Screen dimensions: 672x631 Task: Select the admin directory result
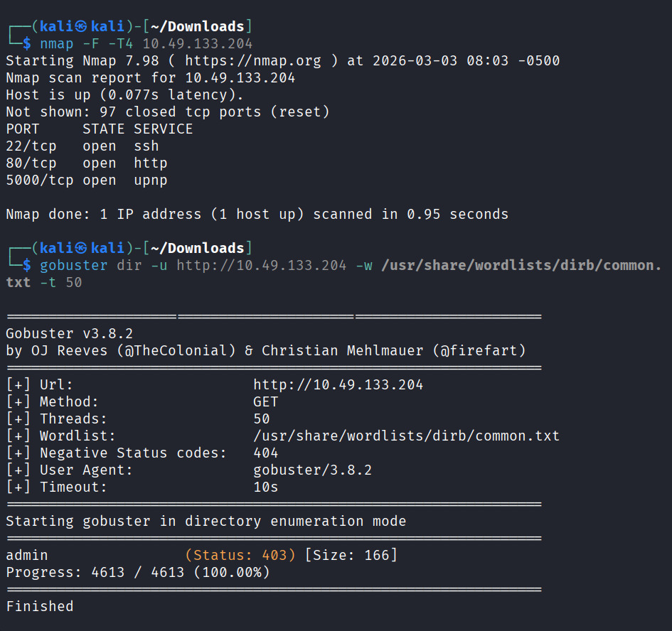(27, 555)
